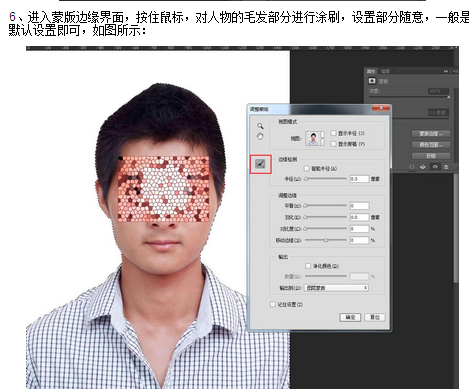
Task: Enable the Decontaminate Colors checkbox
Action: pyautogui.click(x=308, y=266)
